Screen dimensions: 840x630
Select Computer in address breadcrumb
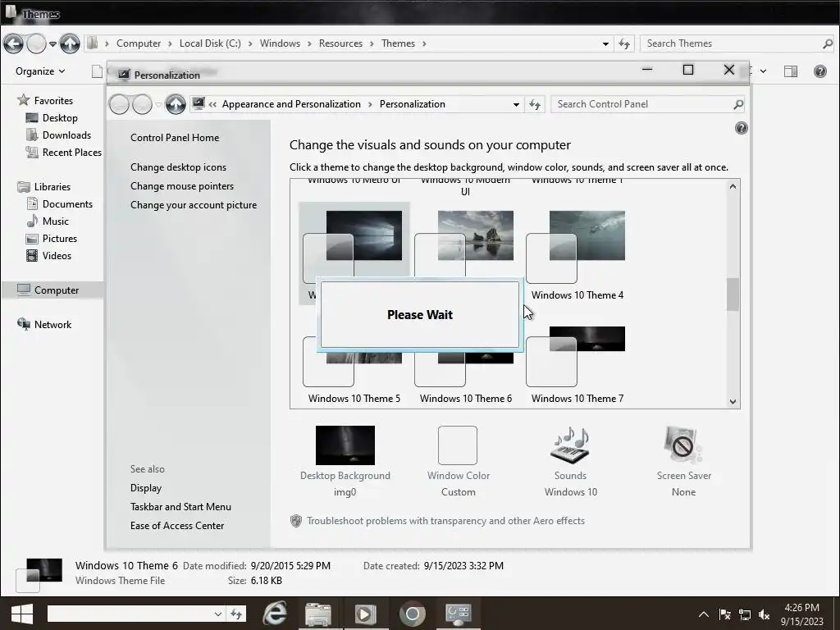point(138,43)
